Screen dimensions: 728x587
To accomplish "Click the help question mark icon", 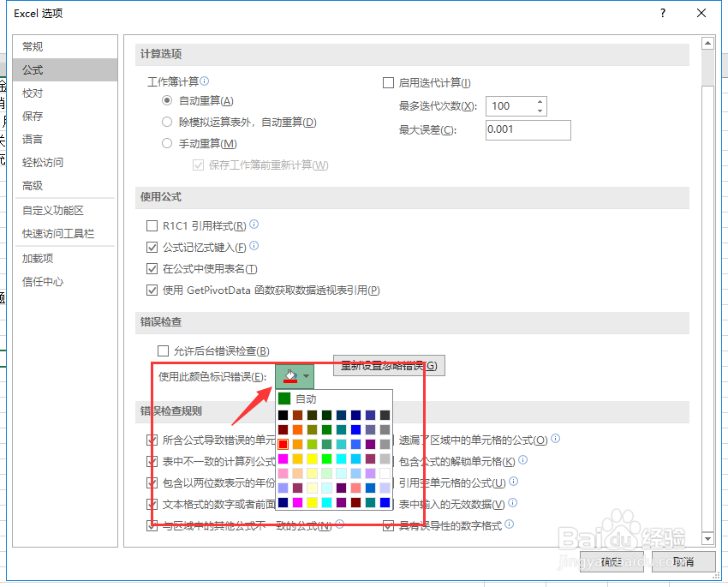I will click(x=663, y=13).
